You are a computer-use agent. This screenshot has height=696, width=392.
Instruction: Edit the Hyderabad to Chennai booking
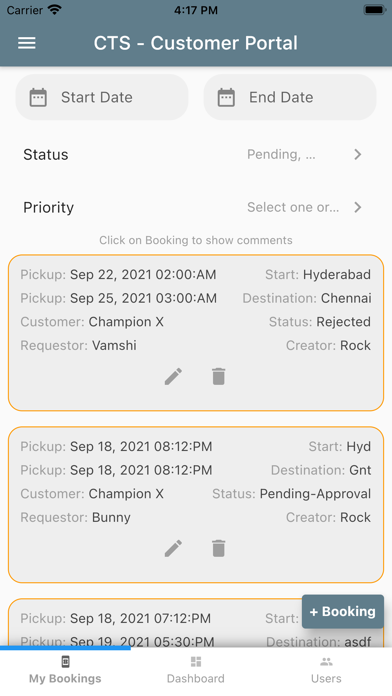[173, 376]
